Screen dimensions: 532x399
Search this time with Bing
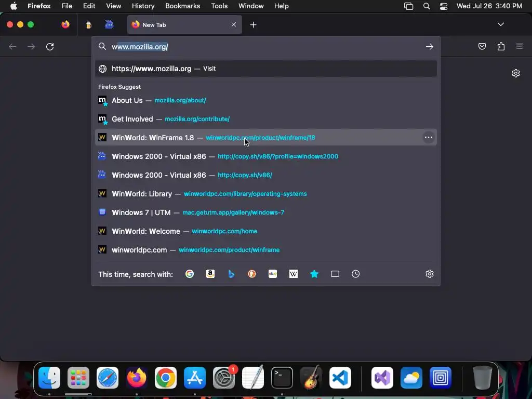point(231,274)
